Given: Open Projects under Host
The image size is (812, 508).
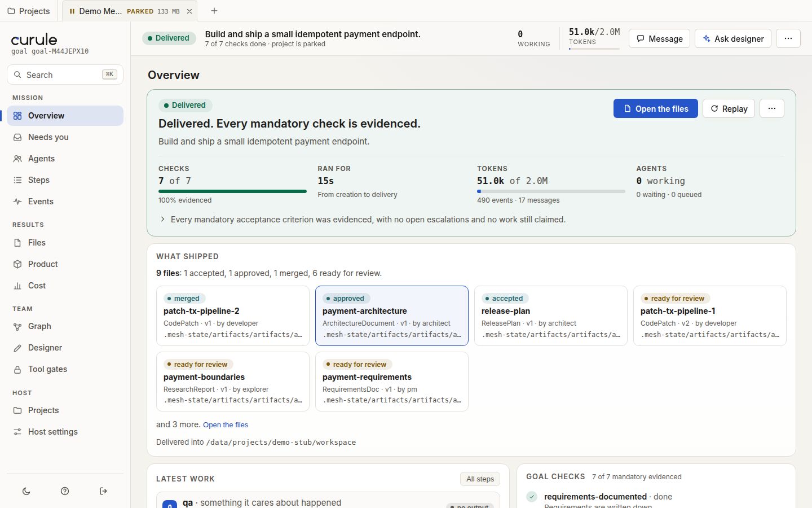Looking at the screenshot, I should click(x=65, y=410).
